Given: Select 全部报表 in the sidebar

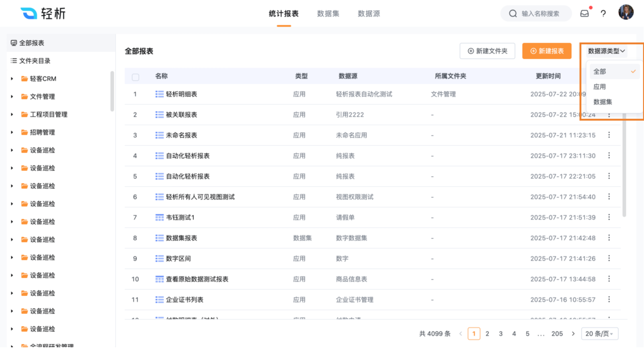Looking at the screenshot, I should tap(61, 43).
